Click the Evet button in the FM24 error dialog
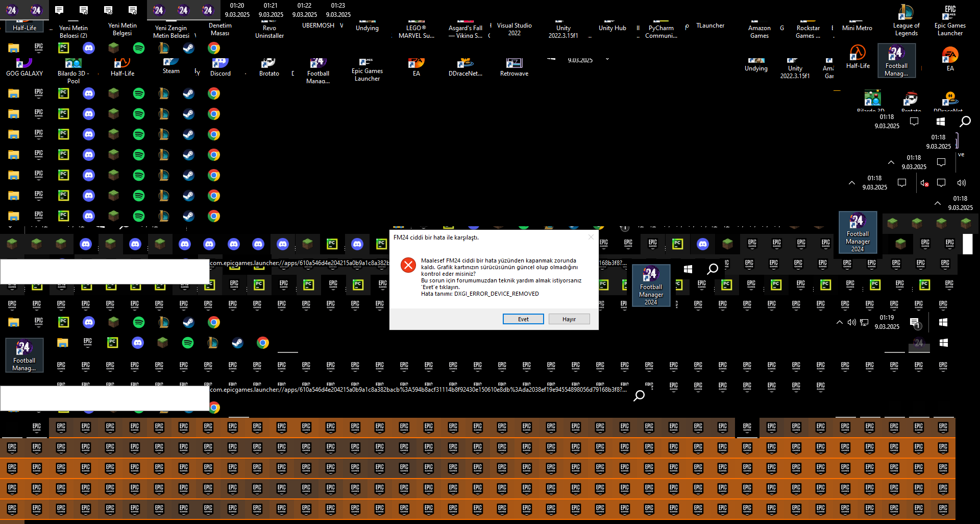This screenshot has height=524, width=980. tap(523, 319)
